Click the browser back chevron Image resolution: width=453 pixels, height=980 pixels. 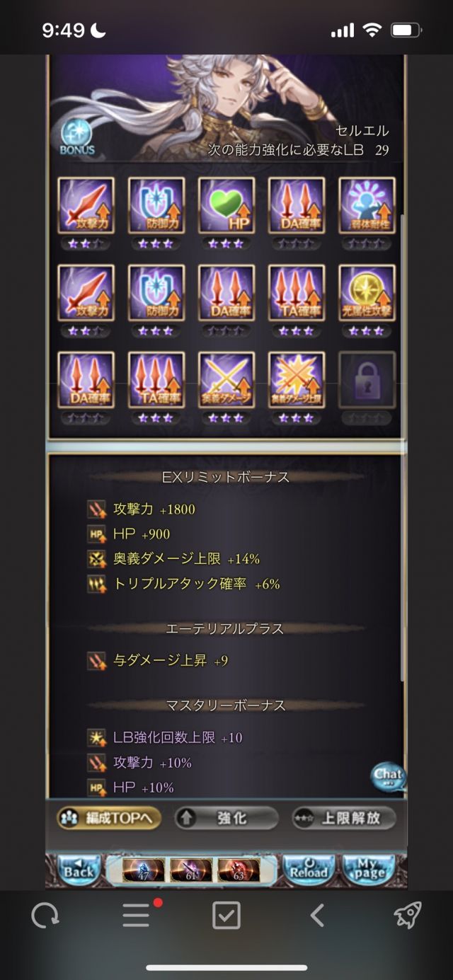(x=317, y=916)
